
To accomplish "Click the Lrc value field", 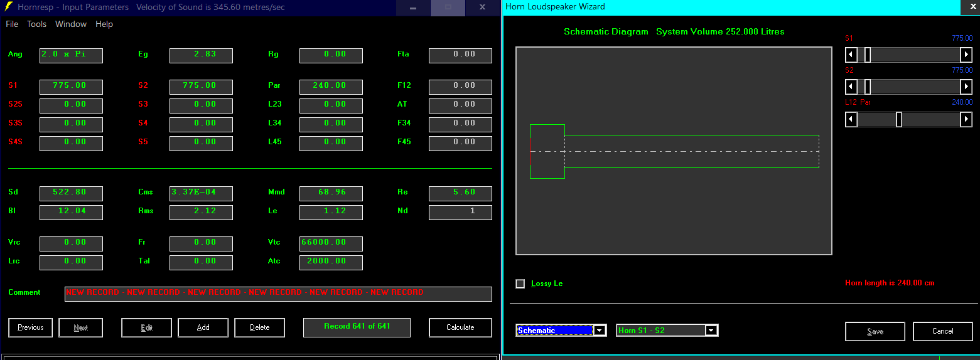I will point(71,262).
